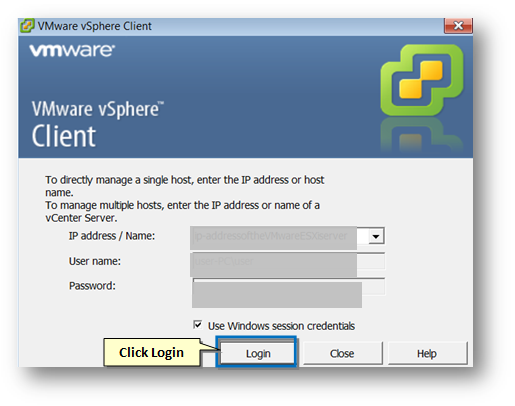The height and width of the screenshot is (406, 515).
Task: Click the Use Windows session credentials label
Action: (x=281, y=326)
